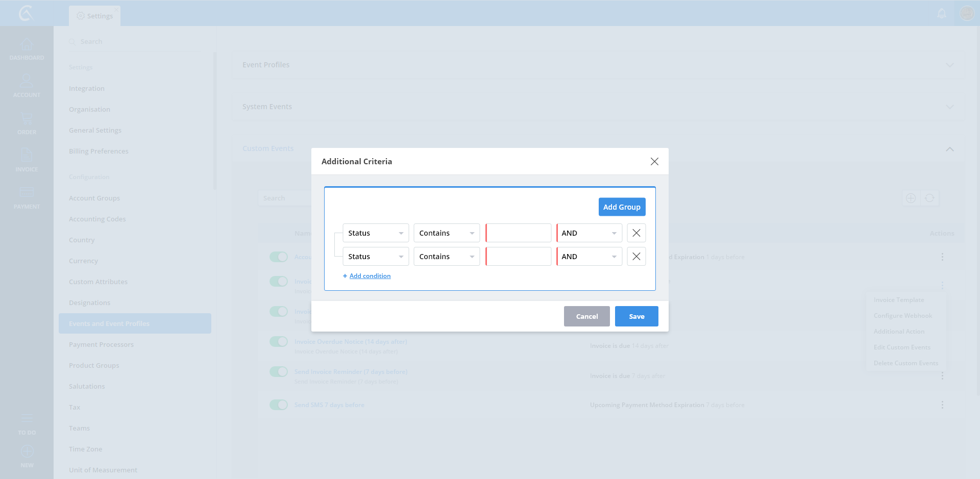This screenshot has height=479, width=980.
Task: Open the second row AND operator dropdown
Action: pyautogui.click(x=589, y=257)
